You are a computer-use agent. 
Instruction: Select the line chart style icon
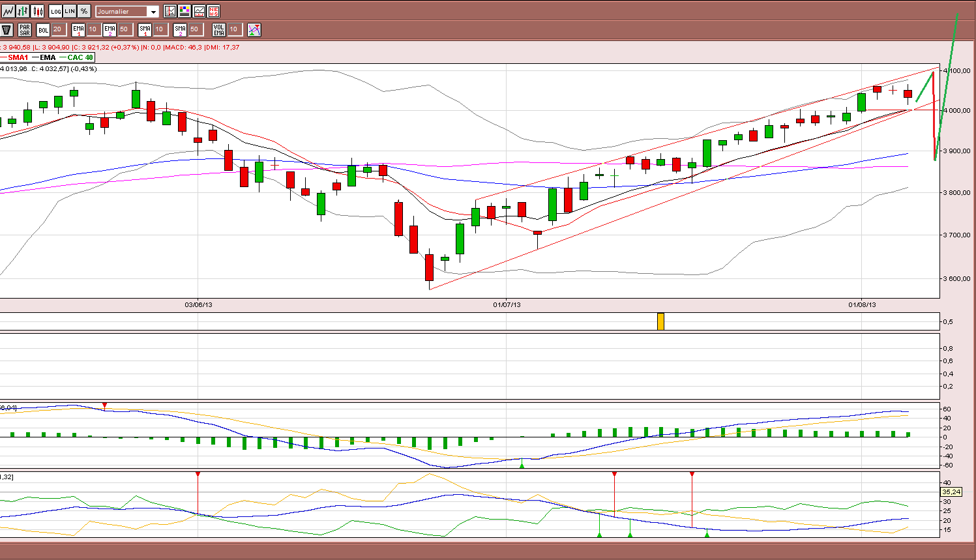click(8, 11)
